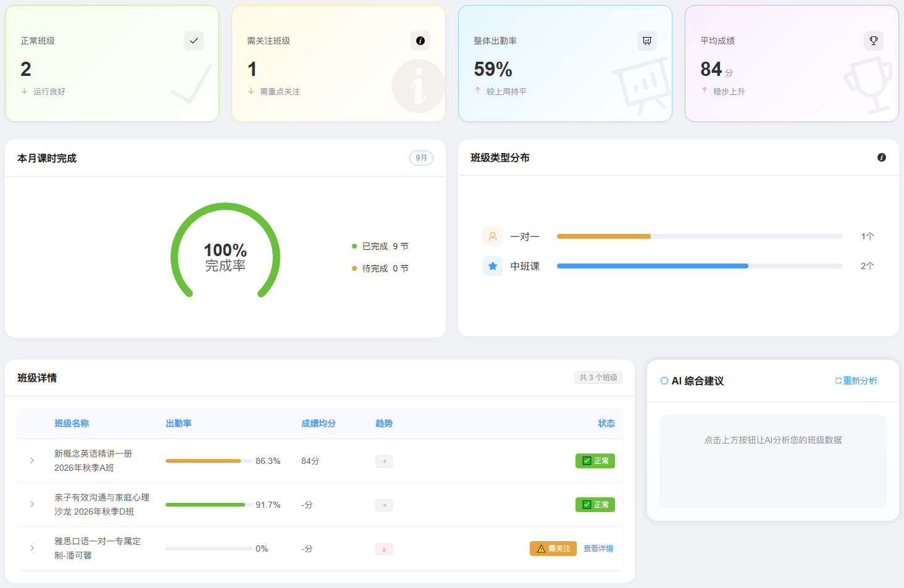
Task: Click the red arrow next to 较上周持平
Action: pyautogui.click(x=478, y=91)
